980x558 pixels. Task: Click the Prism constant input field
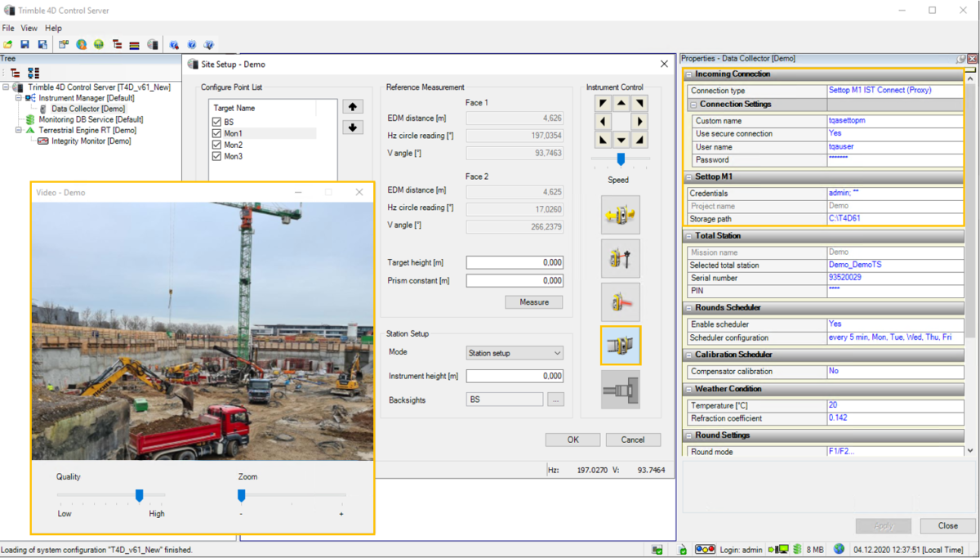click(514, 281)
